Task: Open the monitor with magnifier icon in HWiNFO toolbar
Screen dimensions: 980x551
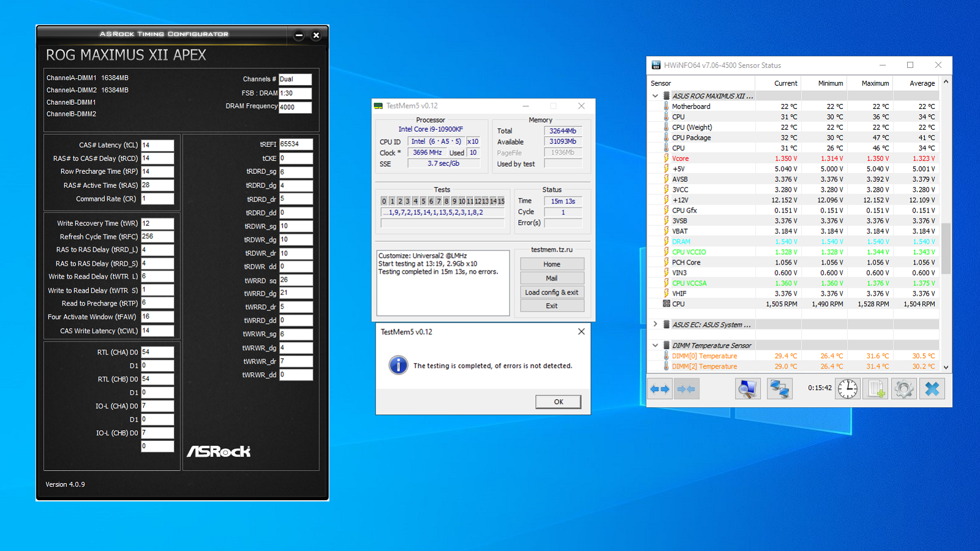Action: 748,389
